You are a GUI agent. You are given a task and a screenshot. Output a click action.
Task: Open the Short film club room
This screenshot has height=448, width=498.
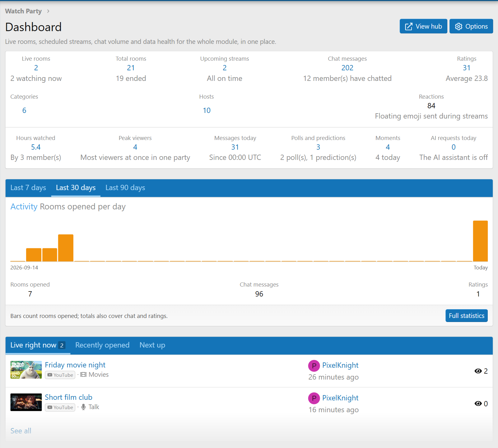(68, 397)
